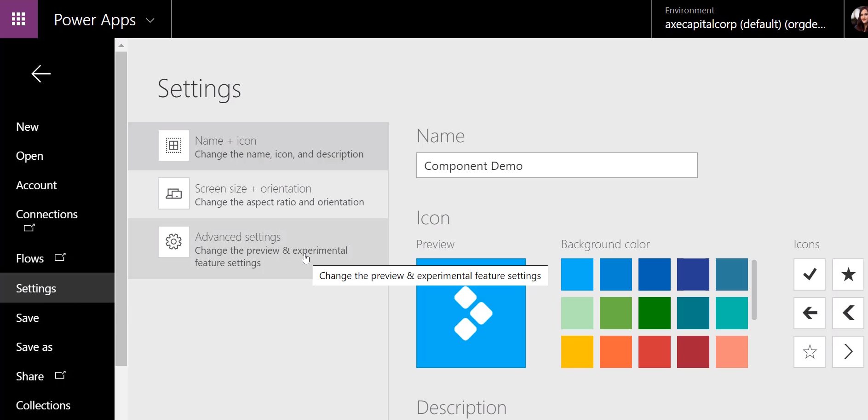Choose the red background color
Viewport: 868px width, 420px height.
[x=655, y=352]
